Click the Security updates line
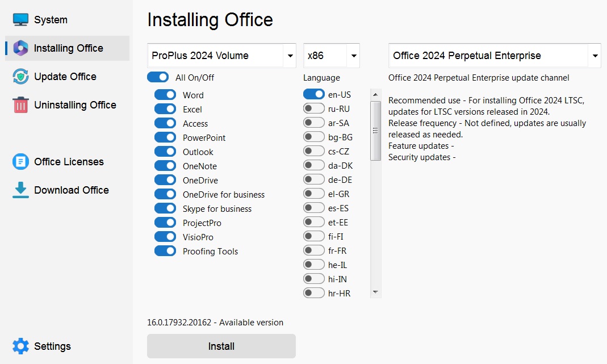607x364 pixels. 422,157
